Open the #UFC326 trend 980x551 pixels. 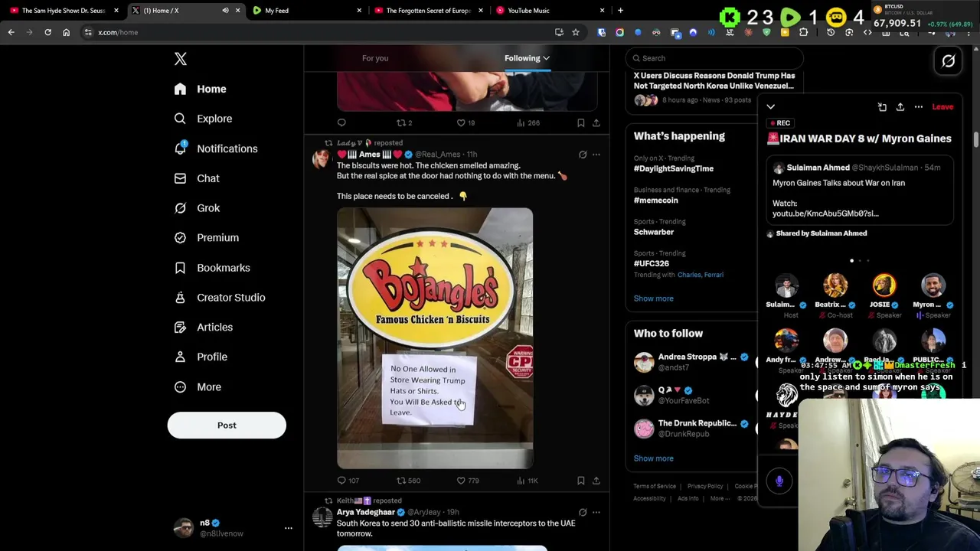coord(652,263)
